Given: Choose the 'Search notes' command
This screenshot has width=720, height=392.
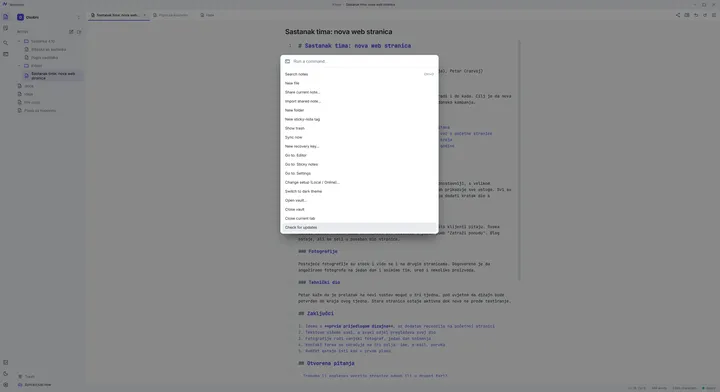Looking at the screenshot, I should (x=359, y=74).
